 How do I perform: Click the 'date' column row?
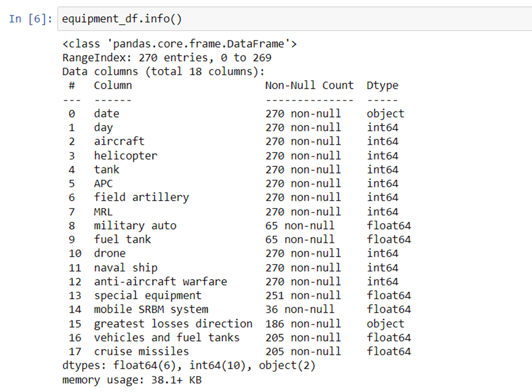point(106,114)
